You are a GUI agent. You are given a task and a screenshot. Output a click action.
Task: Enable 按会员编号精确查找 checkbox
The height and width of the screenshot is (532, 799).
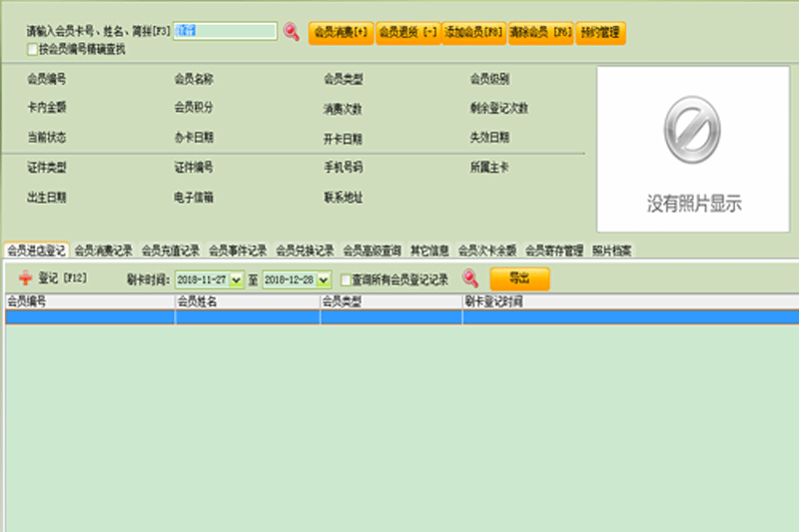point(33,49)
